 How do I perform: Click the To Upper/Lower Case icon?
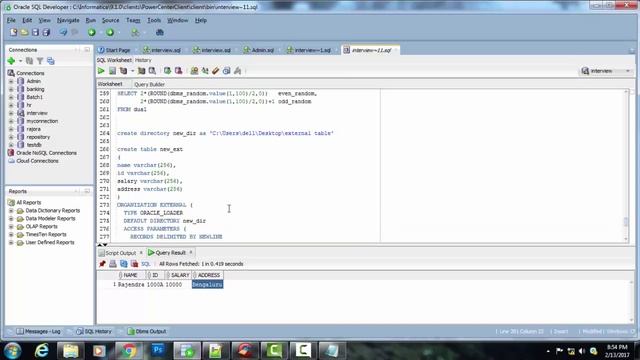205,71
